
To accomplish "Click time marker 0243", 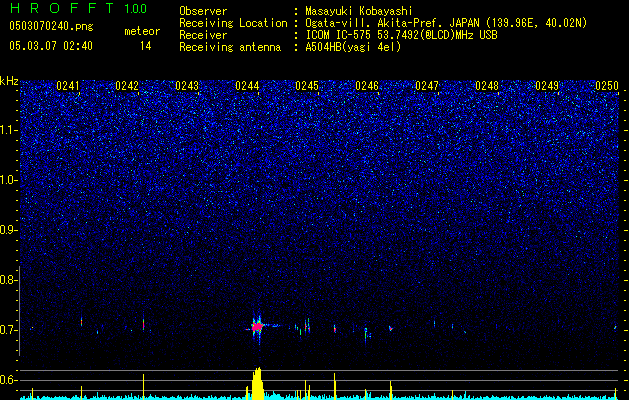I will tap(187, 86).
